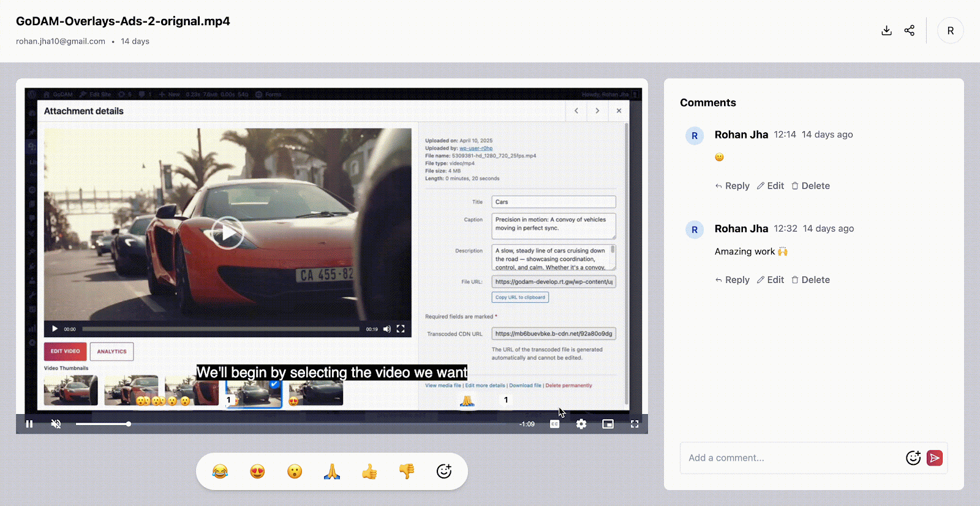Enter fullscreen video mode

coord(635,424)
